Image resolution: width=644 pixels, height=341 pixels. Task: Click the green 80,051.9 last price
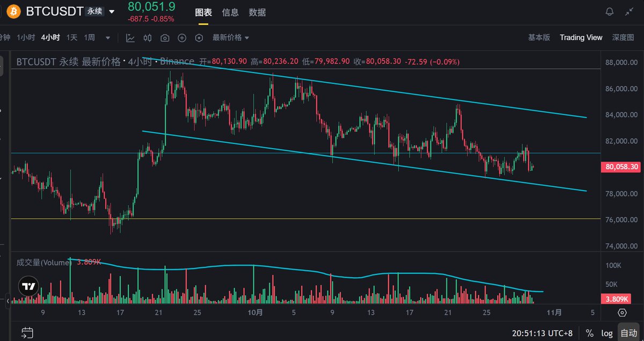151,7
